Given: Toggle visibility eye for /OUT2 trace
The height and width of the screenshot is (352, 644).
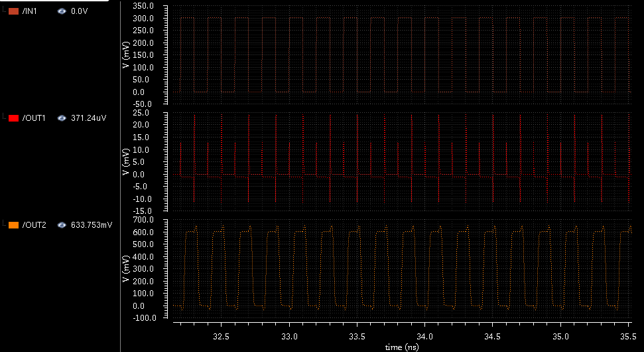Looking at the screenshot, I should pyautogui.click(x=62, y=225).
